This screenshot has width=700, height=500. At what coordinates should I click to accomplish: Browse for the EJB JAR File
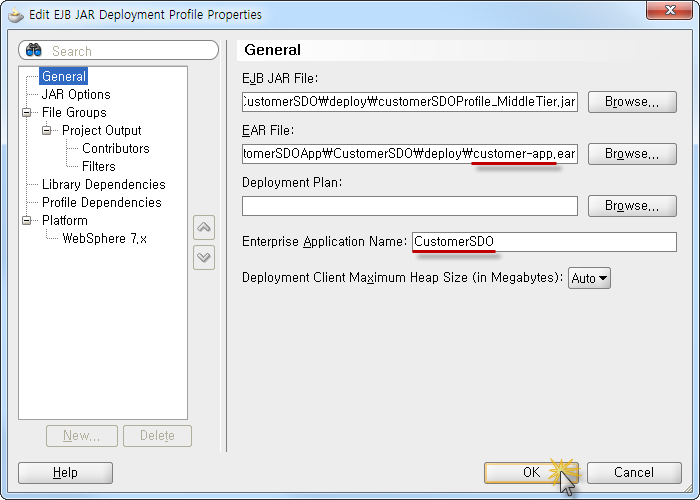point(632,102)
